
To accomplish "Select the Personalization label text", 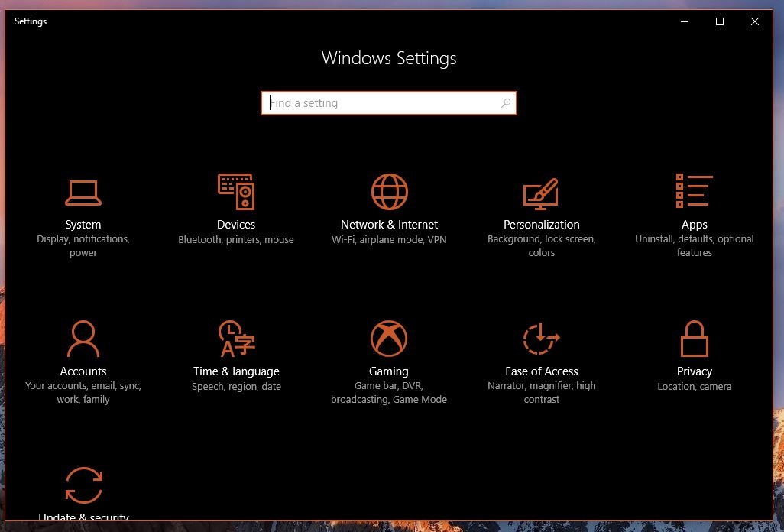I will pyautogui.click(x=542, y=225).
